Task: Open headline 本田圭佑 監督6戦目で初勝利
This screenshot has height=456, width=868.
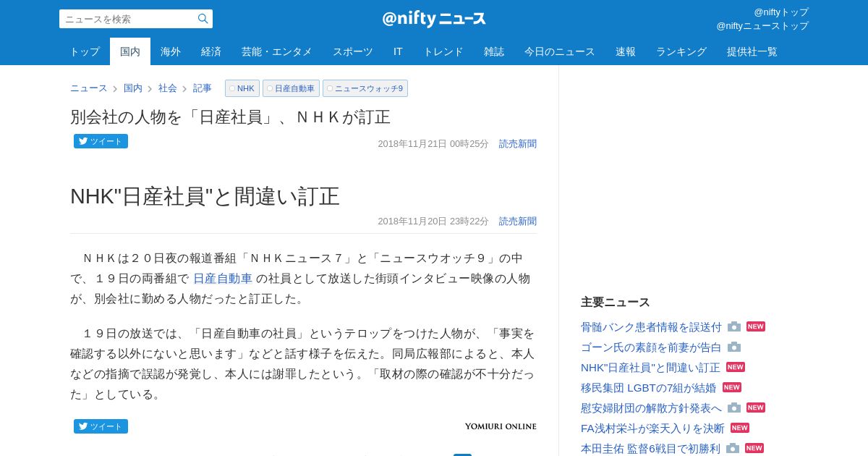Action: (x=650, y=449)
